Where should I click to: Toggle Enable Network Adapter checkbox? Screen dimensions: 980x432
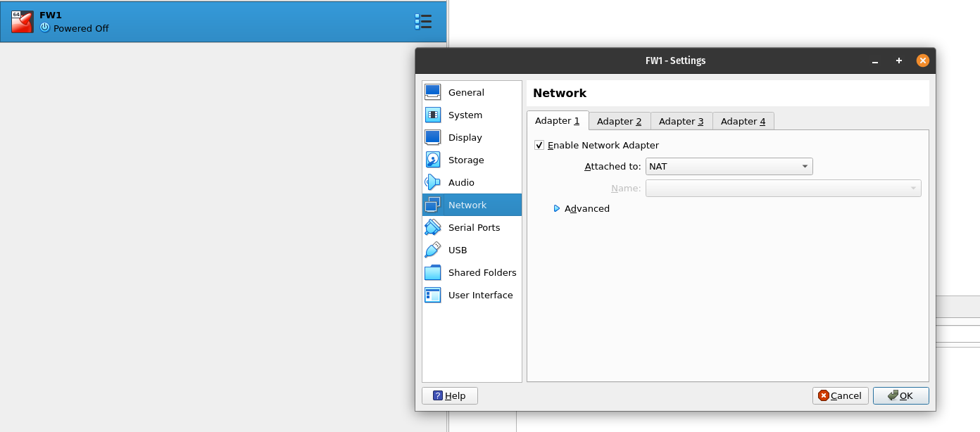tap(539, 145)
